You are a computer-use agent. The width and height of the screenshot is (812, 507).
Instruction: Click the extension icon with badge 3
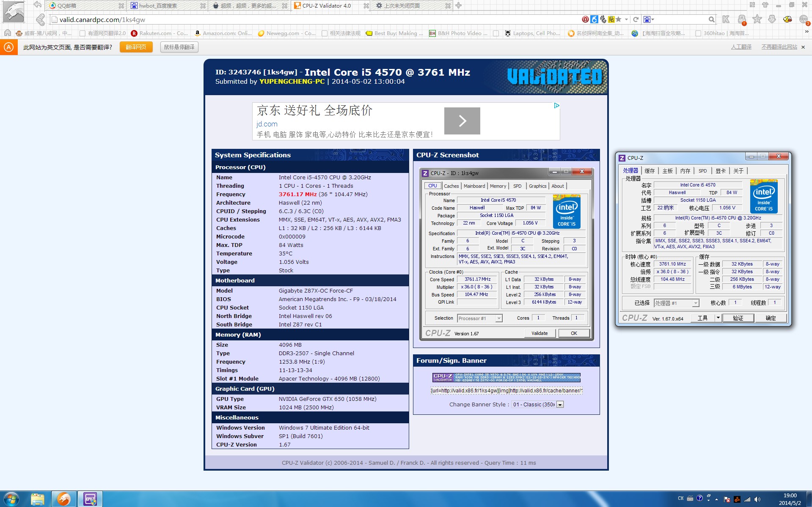click(804, 20)
